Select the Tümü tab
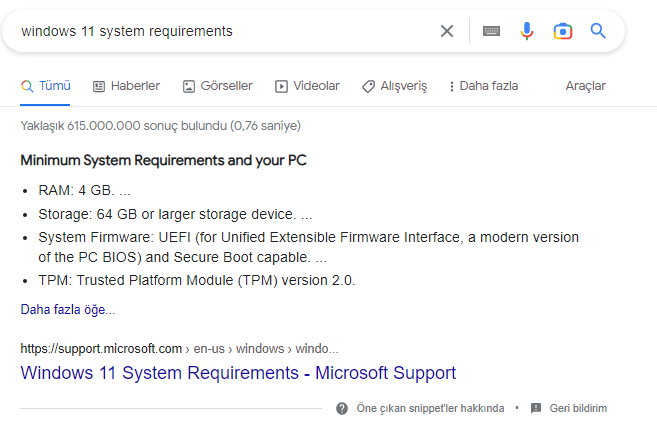Viewport: 657px width, 425px height. tap(46, 86)
